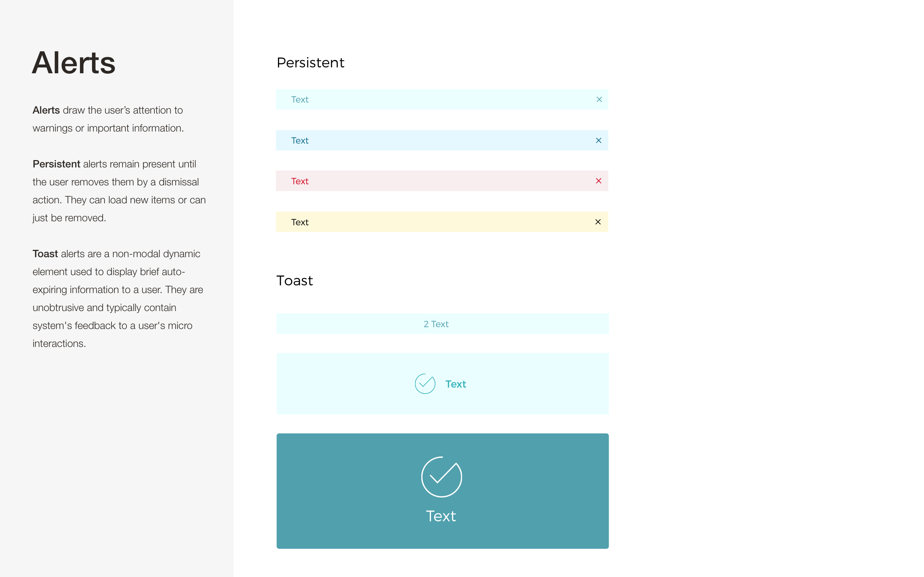Click the teal alert 'Text' label
This screenshot has width=924, height=577.
pos(300,100)
